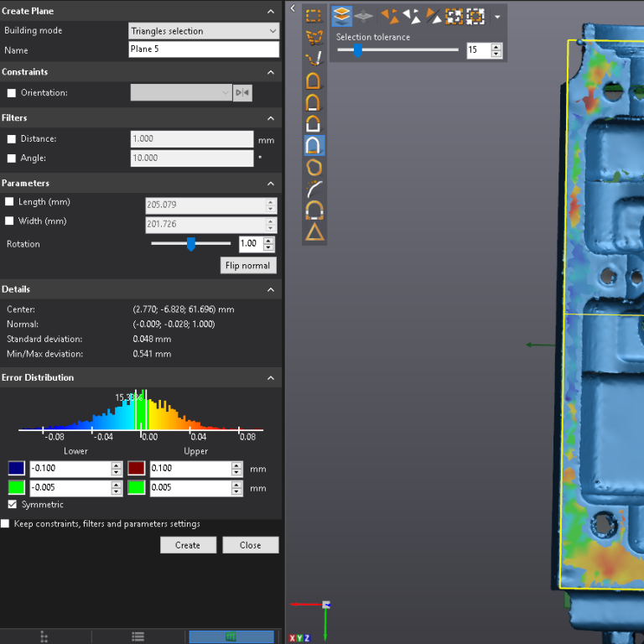
Task: Uncheck the Symmetric checkbox
Action: click(12, 505)
